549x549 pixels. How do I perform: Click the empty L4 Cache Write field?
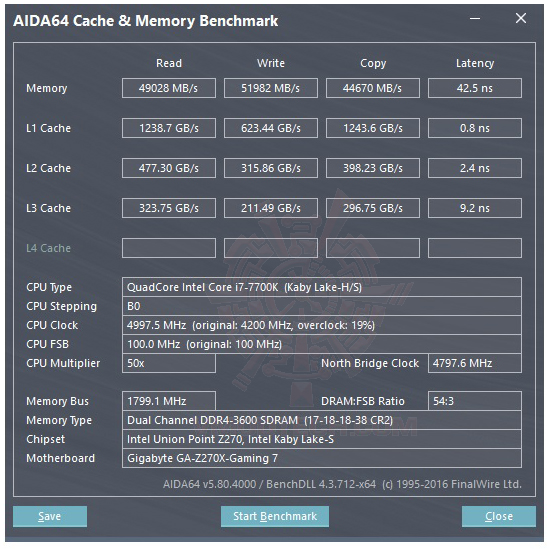point(271,248)
